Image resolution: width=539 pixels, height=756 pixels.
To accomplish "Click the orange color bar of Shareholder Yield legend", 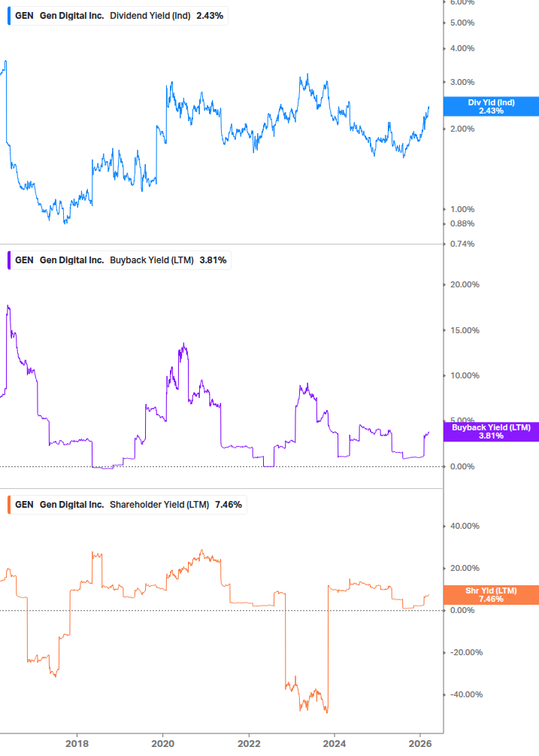I will tap(9, 505).
